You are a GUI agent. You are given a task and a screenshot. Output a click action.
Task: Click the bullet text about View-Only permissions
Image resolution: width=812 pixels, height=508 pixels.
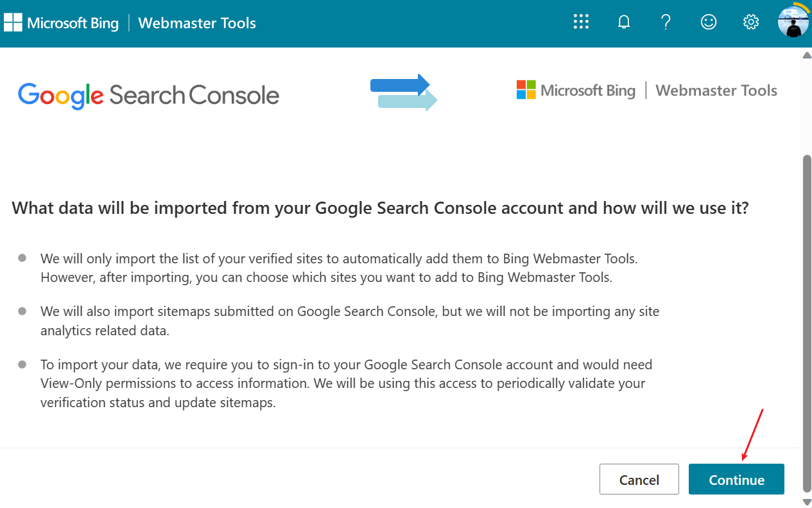(346, 384)
